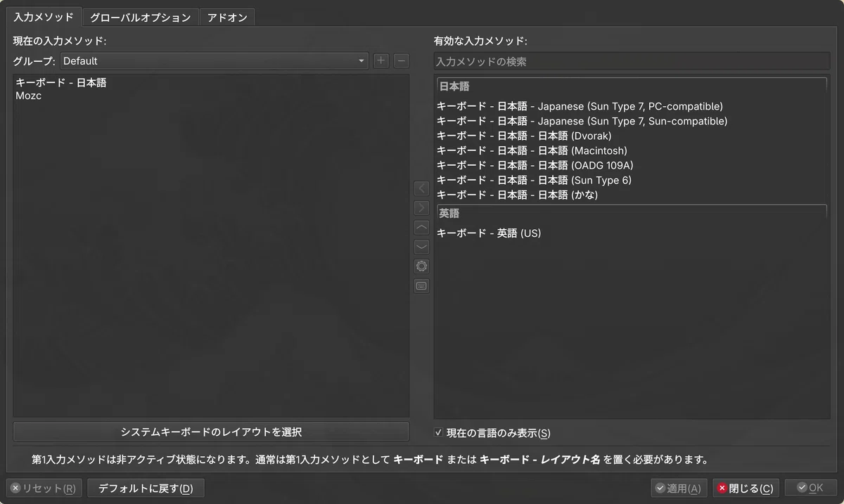
Task: Move selected input method up
Action: (421, 228)
